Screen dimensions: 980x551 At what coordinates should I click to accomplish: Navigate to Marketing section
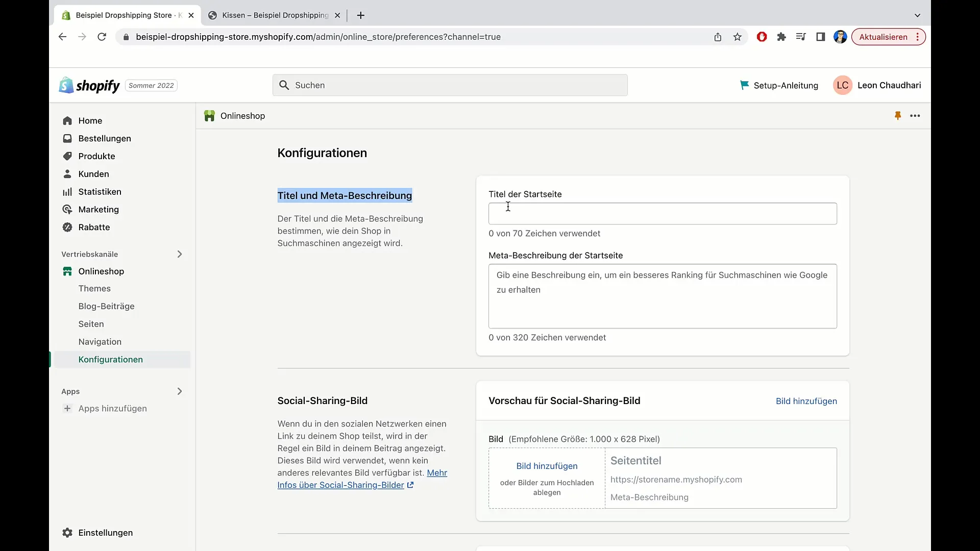pyautogui.click(x=99, y=209)
